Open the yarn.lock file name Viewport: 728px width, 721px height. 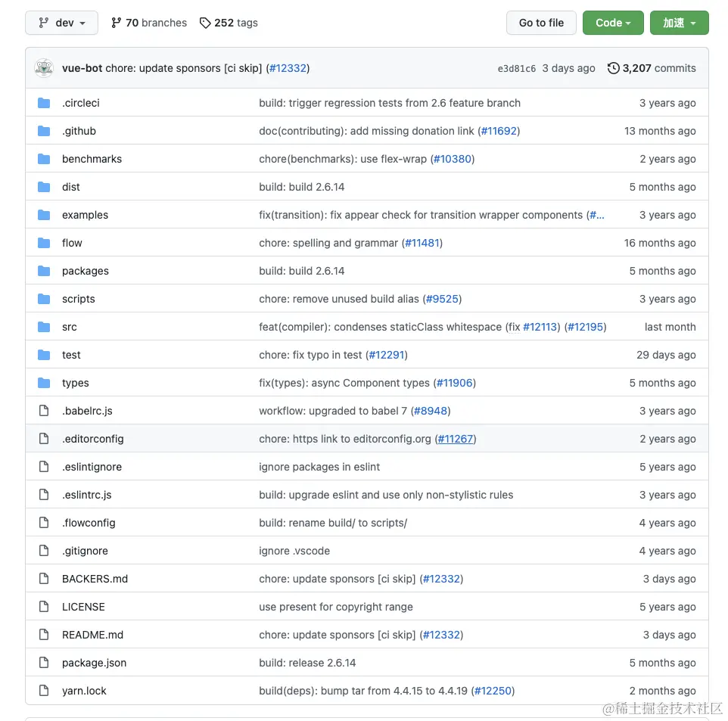tap(84, 691)
